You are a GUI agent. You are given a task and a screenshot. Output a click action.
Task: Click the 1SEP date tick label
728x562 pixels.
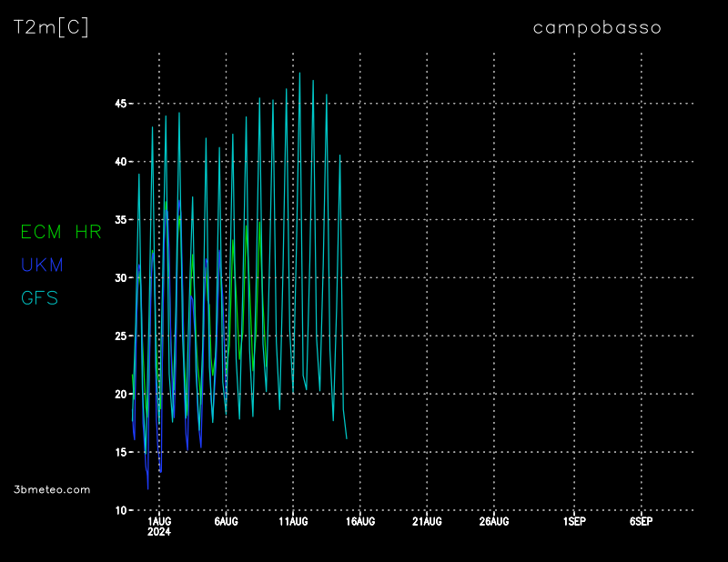574,522
